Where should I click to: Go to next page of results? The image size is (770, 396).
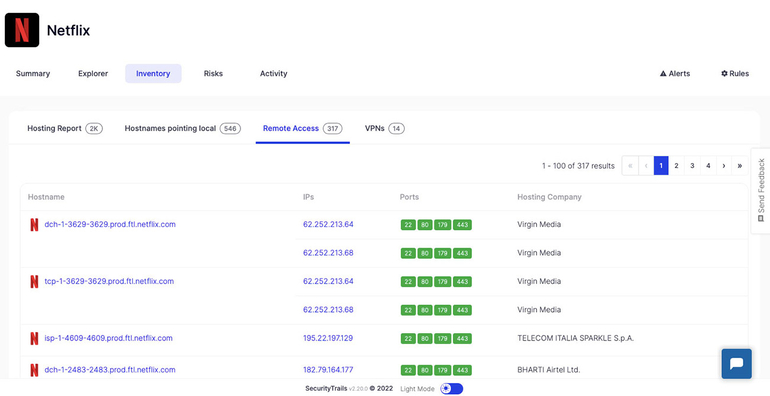click(x=723, y=166)
